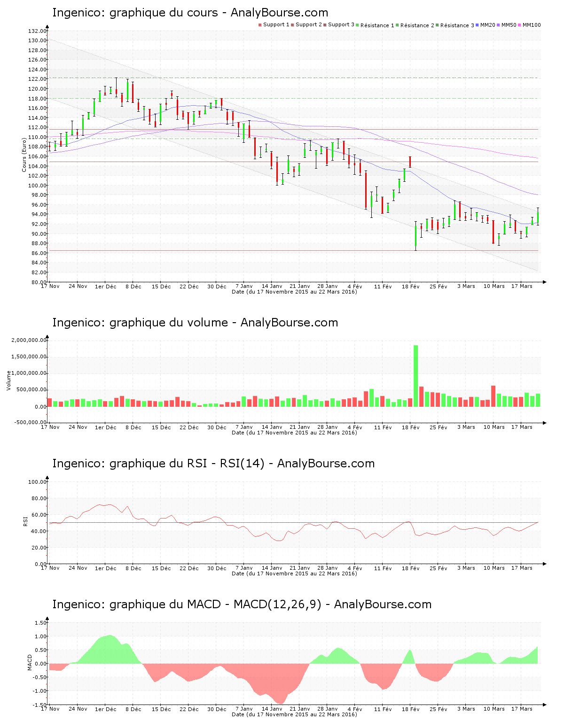Select the MM100 legend label

tap(532, 25)
